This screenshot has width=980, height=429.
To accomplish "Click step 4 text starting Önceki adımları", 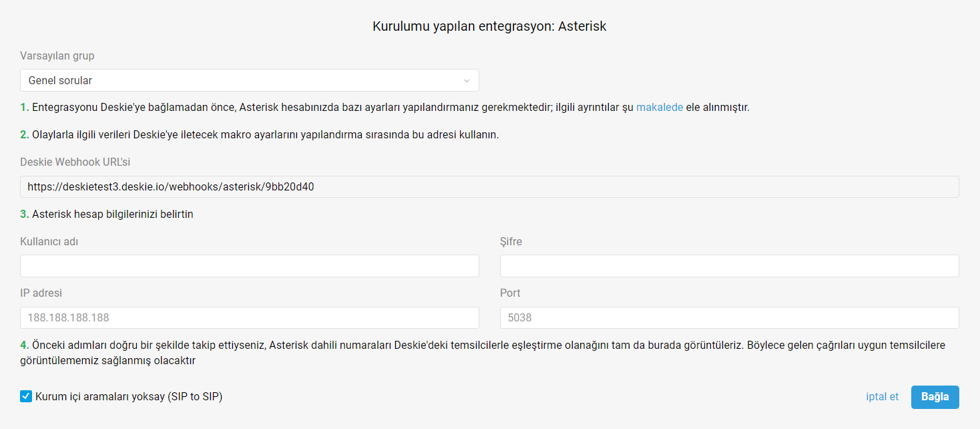I will pos(483,353).
